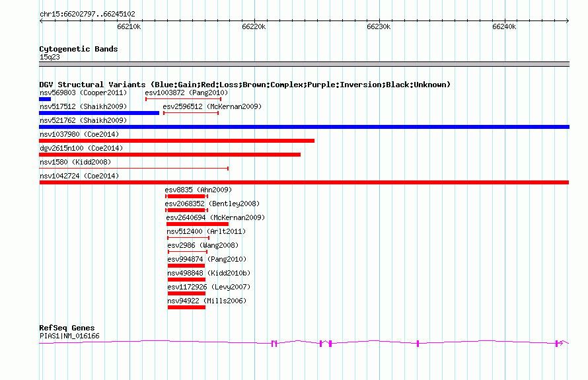Select the esv2986 (Wang2008) label
Image resolution: width=588 pixels, height=380 pixels.
click(203, 245)
